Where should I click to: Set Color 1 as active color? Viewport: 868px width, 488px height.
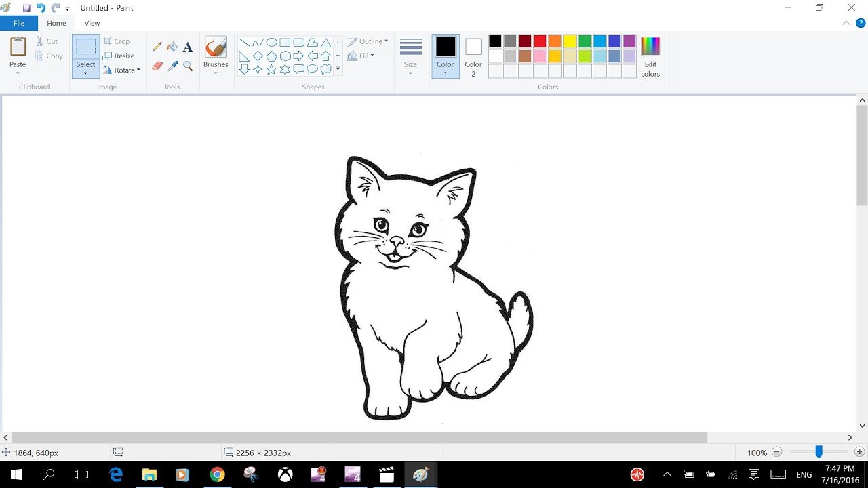pos(445,56)
